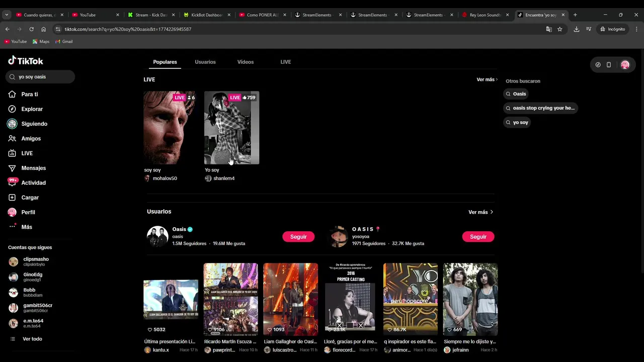
Task: Expand Ver más for LIVE section
Action: (x=487, y=79)
